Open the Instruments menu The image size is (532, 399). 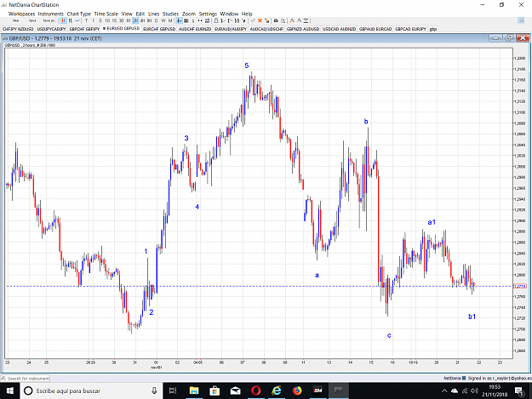pyautogui.click(x=50, y=14)
